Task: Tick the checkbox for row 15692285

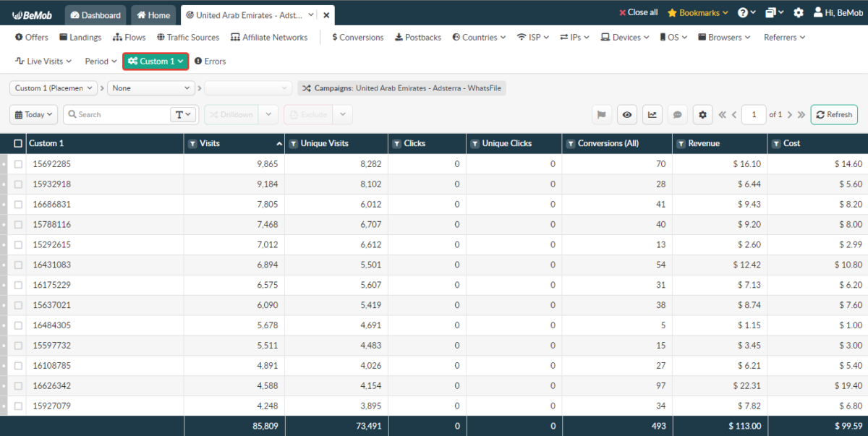Action: coord(19,164)
